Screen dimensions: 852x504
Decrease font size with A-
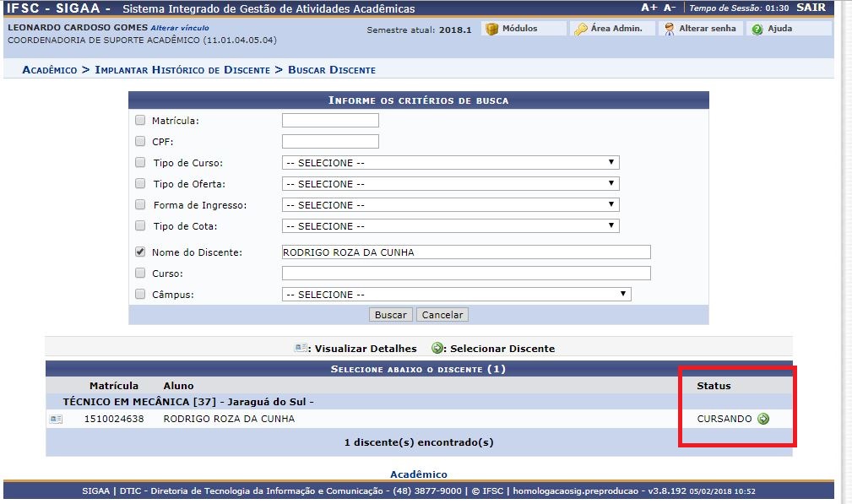(670, 8)
